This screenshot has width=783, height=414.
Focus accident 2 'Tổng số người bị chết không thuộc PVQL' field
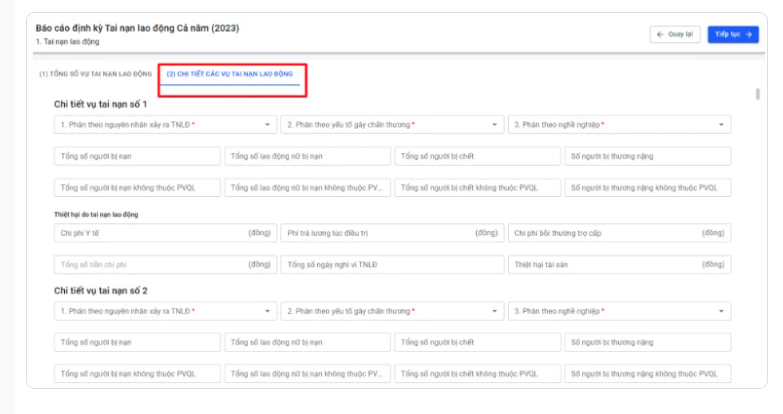tap(477, 374)
